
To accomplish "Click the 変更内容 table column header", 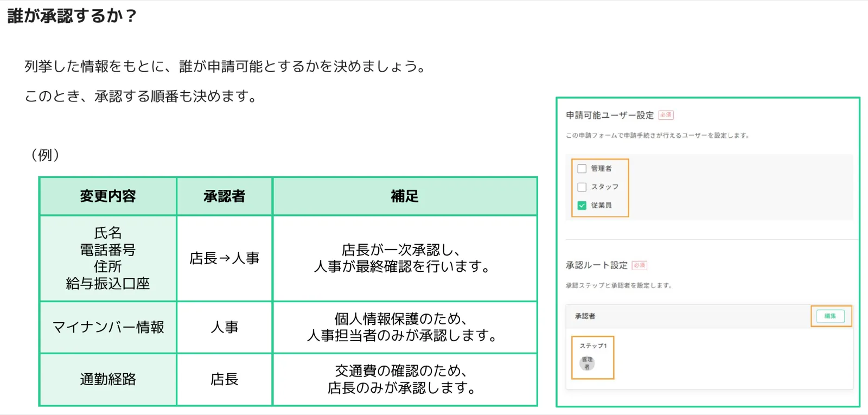I will tap(108, 196).
